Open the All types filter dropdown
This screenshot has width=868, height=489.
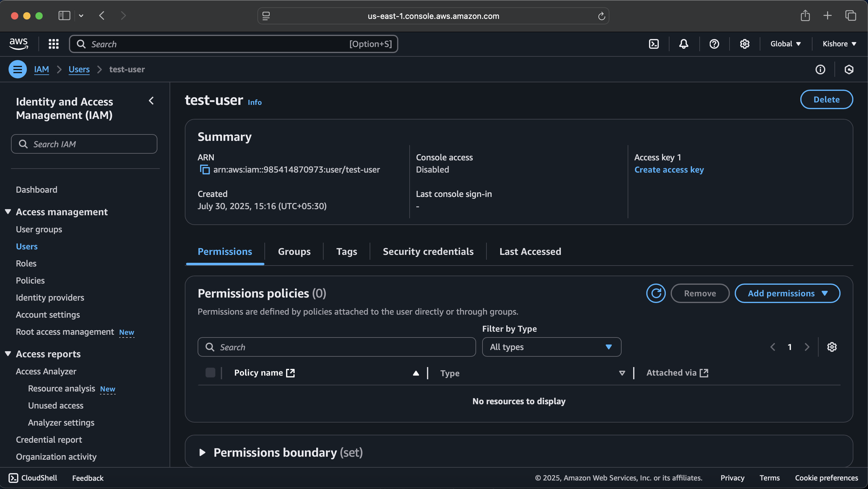[551, 347]
